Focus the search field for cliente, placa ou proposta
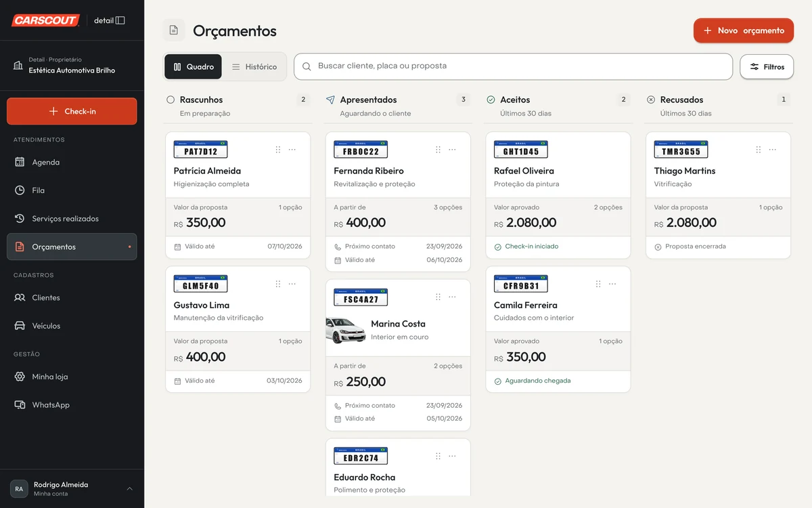Viewport: 812px width, 508px height. 514,66
